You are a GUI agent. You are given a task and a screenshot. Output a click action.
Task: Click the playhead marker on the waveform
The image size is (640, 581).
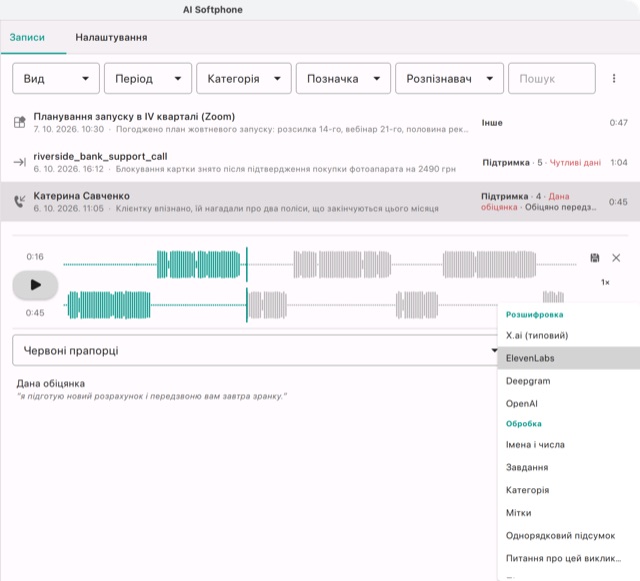pyautogui.click(x=247, y=285)
